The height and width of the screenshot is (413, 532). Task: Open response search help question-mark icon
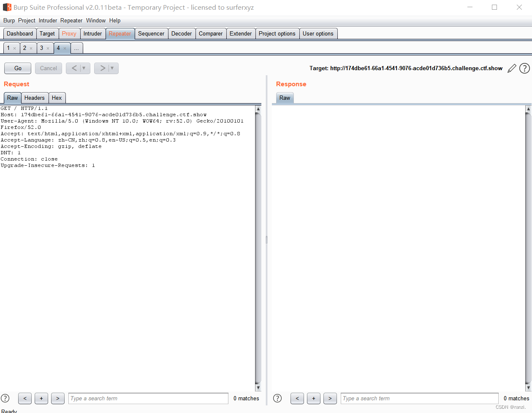tap(277, 398)
